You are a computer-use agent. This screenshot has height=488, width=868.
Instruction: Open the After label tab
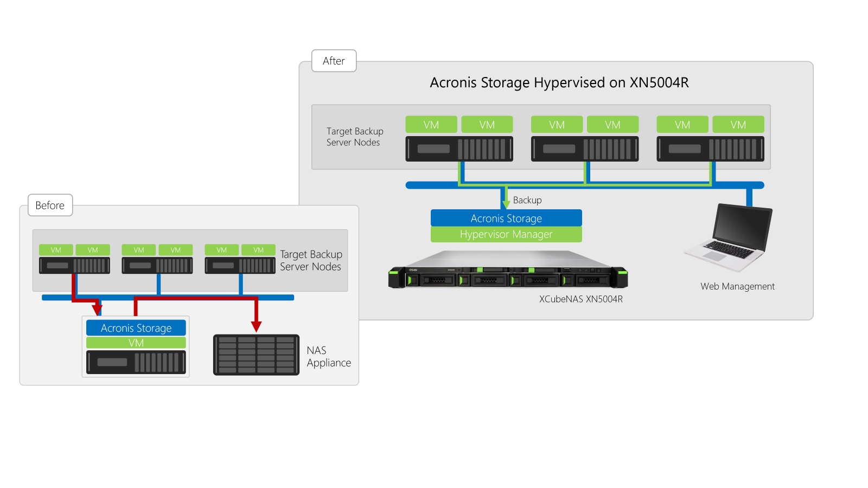click(334, 61)
